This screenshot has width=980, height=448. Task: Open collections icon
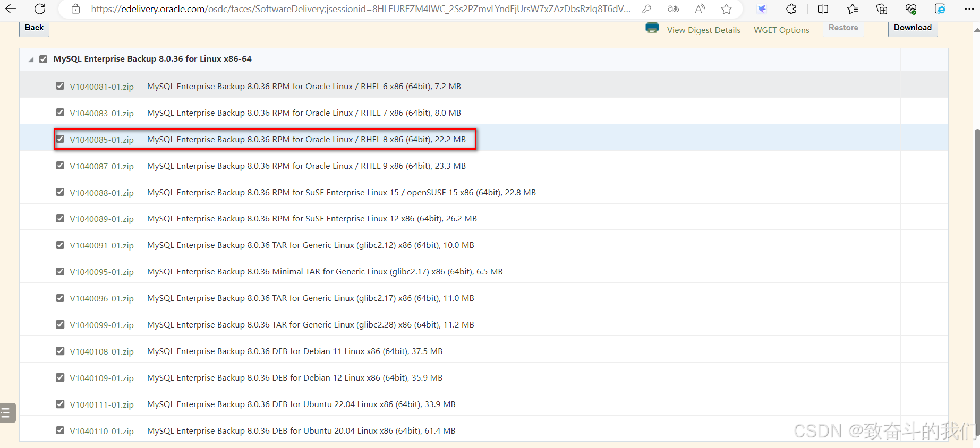click(x=882, y=8)
